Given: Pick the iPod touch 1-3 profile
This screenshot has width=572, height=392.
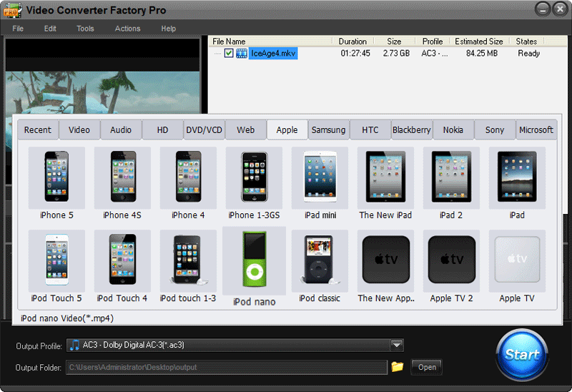Looking at the screenshot, I should (188, 260).
